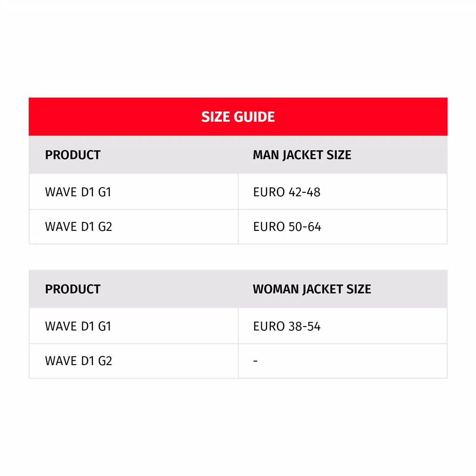Select WAVE D1 G2 in the man table
Viewport: 476px width, 476px height.
(79, 227)
